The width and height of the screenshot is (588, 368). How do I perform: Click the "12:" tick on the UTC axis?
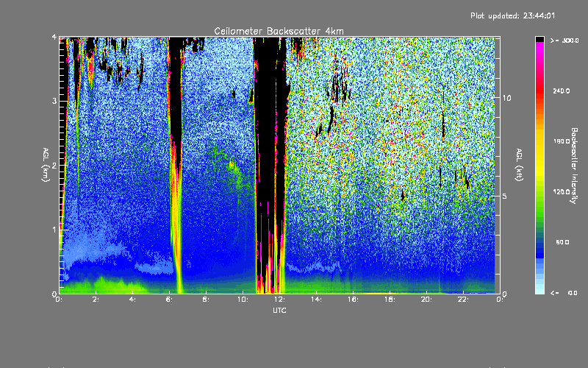(x=279, y=300)
